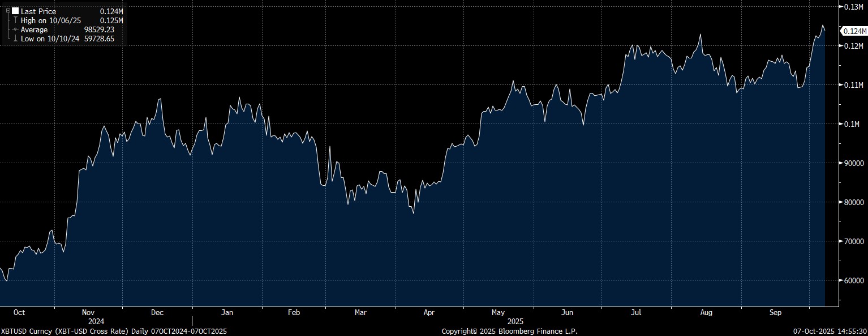Click the 0.1M y-axis label
The image size is (868, 336).
click(853, 124)
